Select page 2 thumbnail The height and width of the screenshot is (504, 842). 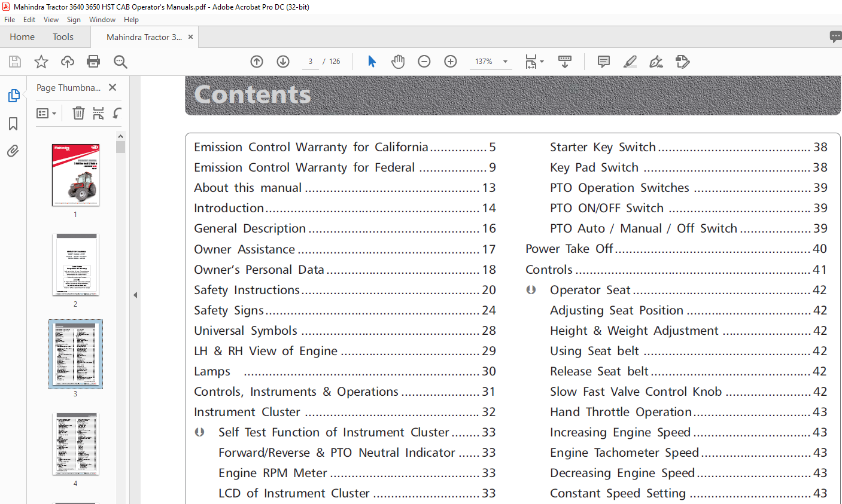75,265
